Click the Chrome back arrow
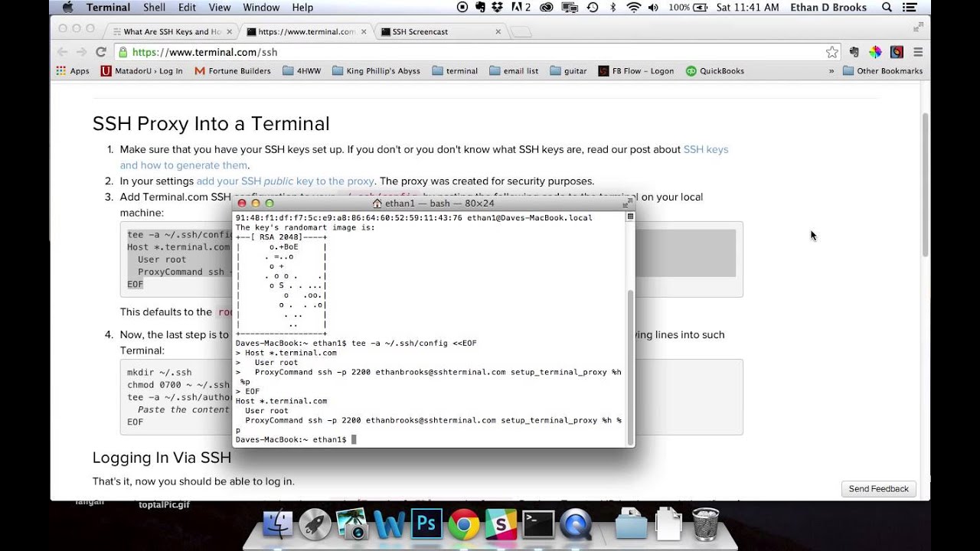The image size is (980, 551). (x=63, y=52)
